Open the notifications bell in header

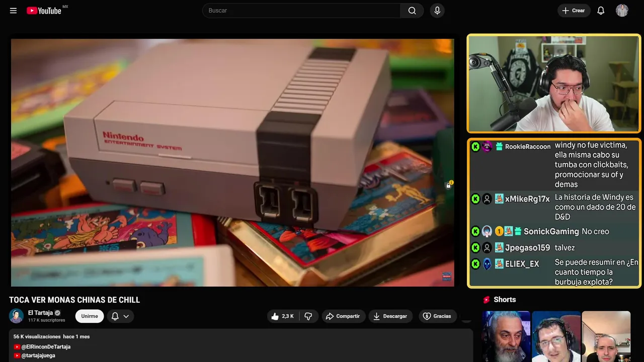coord(601,11)
